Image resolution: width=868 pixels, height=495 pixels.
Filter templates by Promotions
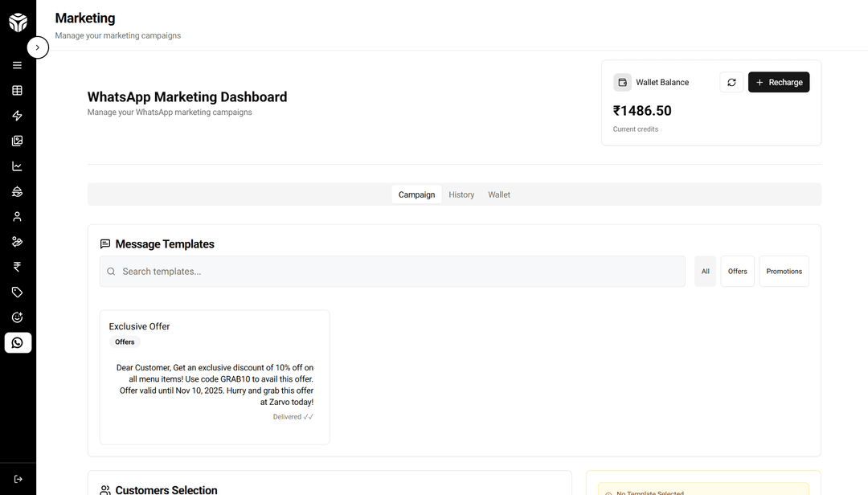coord(784,272)
